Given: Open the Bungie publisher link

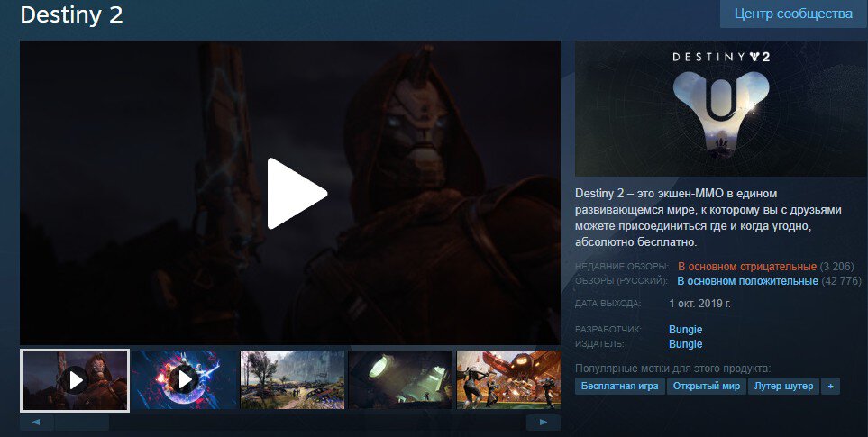Looking at the screenshot, I should [685, 344].
